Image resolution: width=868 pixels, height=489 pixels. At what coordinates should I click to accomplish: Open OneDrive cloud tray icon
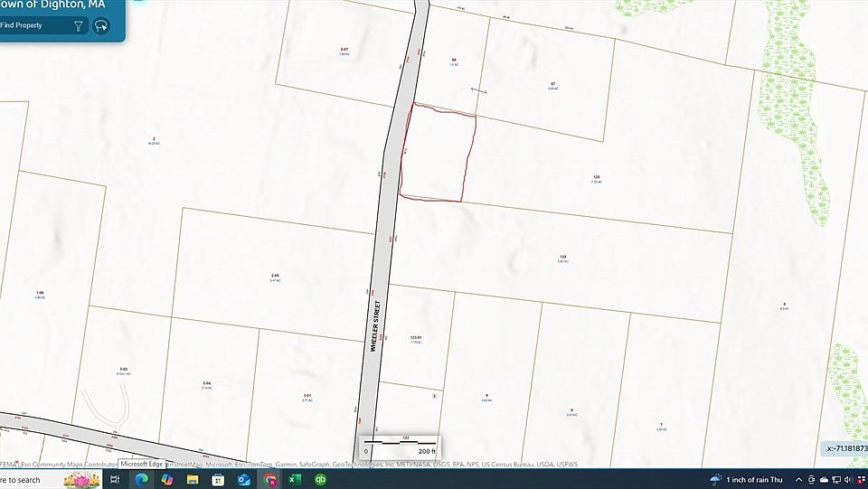[824, 480]
